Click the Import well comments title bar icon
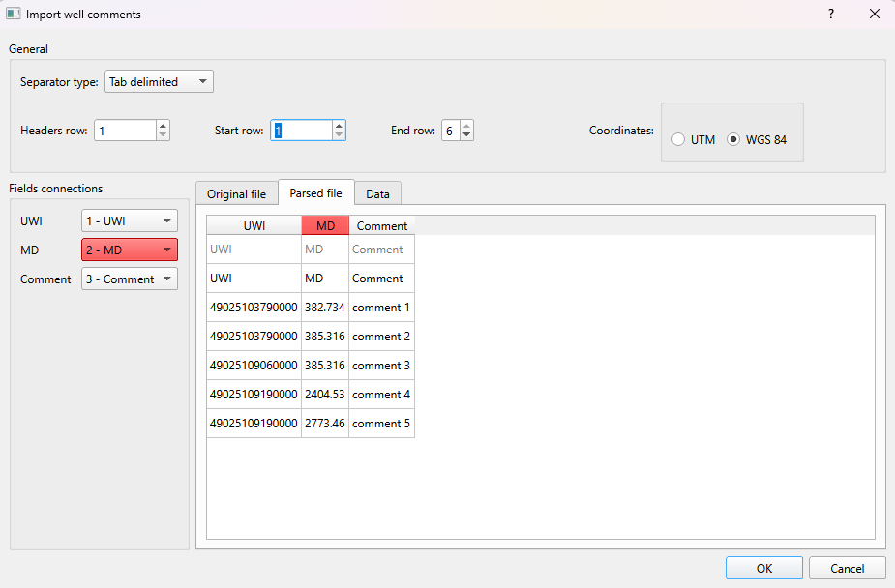895x588 pixels. (x=14, y=14)
